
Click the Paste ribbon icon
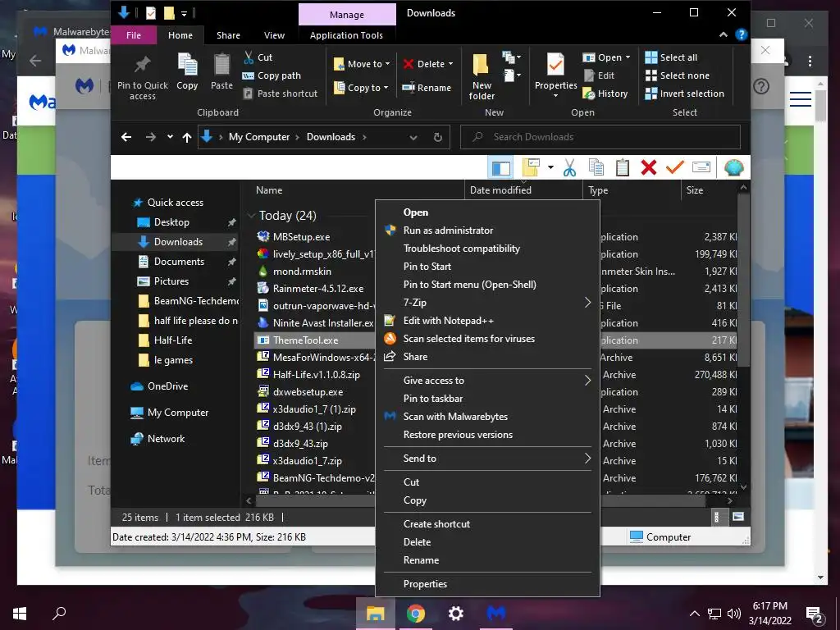tap(221, 66)
